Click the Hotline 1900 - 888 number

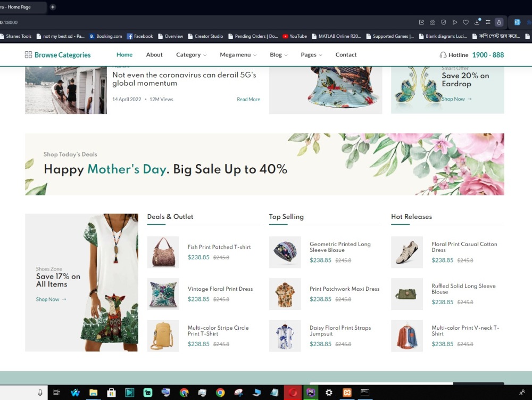pyautogui.click(x=488, y=55)
